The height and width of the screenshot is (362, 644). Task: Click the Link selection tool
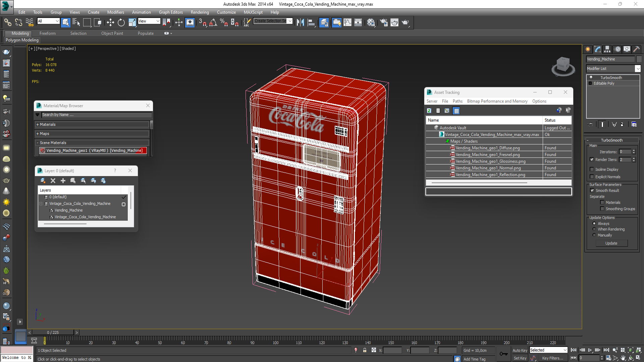point(8,22)
